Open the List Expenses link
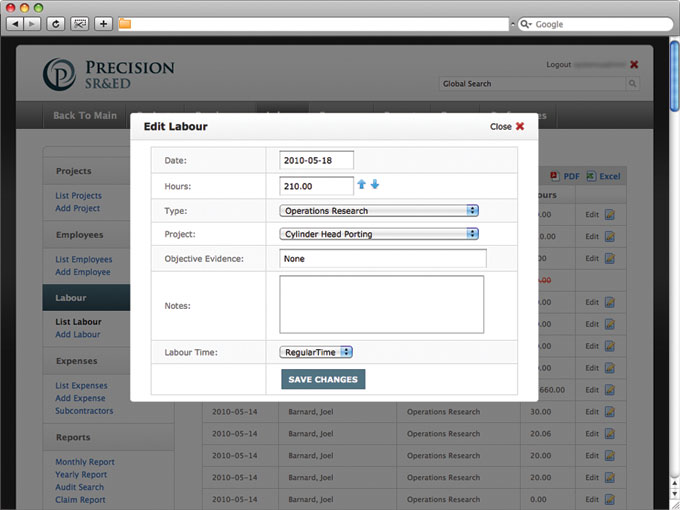Image resolution: width=680 pixels, height=510 pixels. pos(81,386)
